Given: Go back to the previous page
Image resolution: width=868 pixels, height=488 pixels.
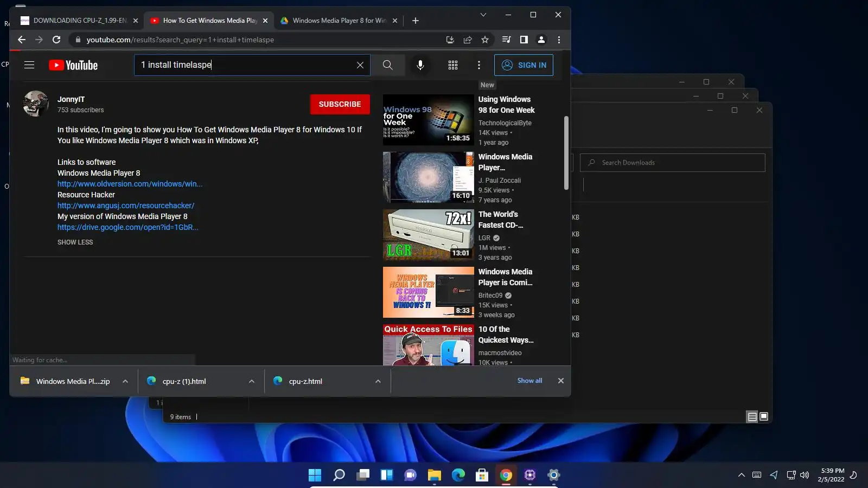Looking at the screenshot, I should click(22, 40).
